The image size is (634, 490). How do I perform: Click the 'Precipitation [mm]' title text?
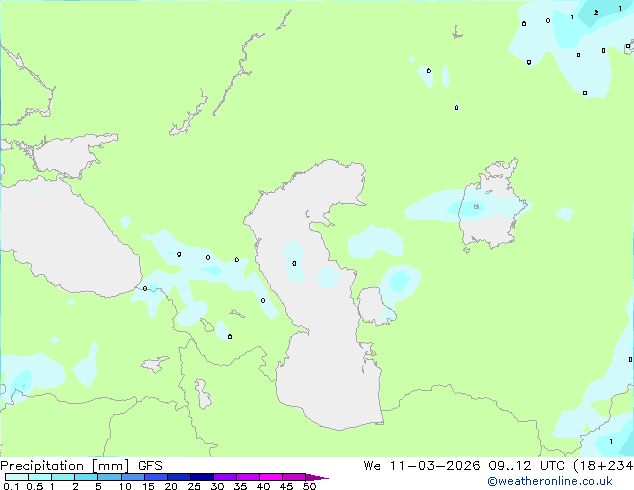(65, 466)
